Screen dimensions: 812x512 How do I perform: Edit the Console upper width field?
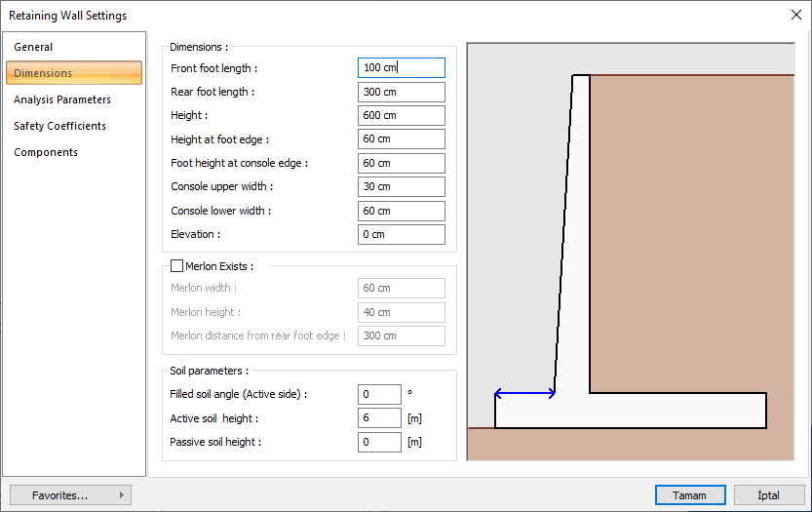pos(401,186)
